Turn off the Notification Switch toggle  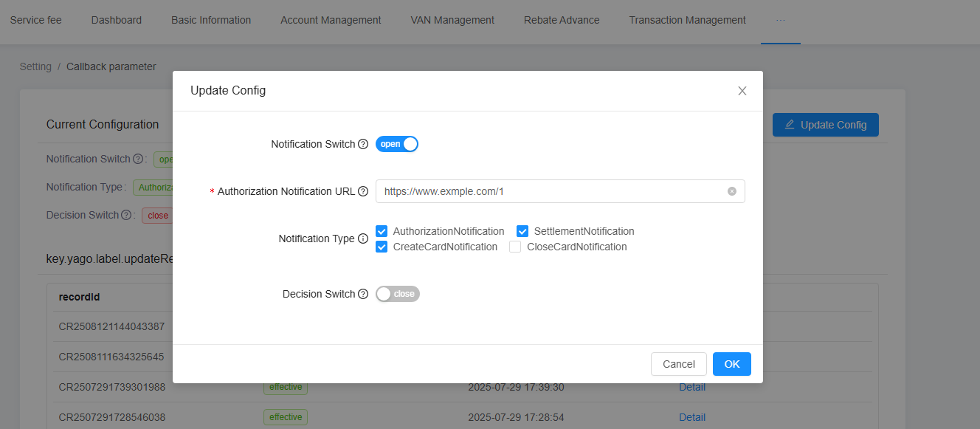click(397, 144)
